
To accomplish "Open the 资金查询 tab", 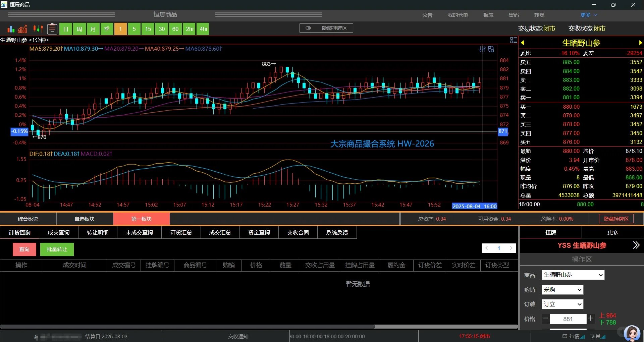I will click(259, 232).
